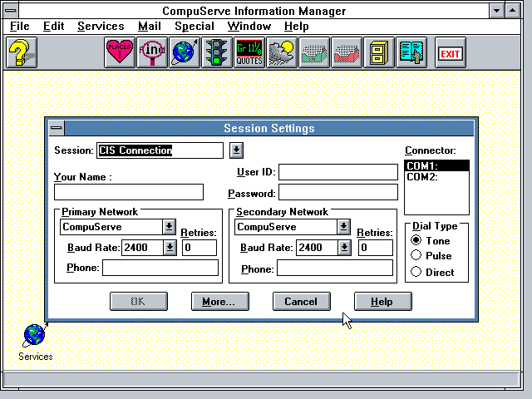Open the Quotes stock ticker icon
This screenshot has width=532, height=399.
click(x=249, y=52)
